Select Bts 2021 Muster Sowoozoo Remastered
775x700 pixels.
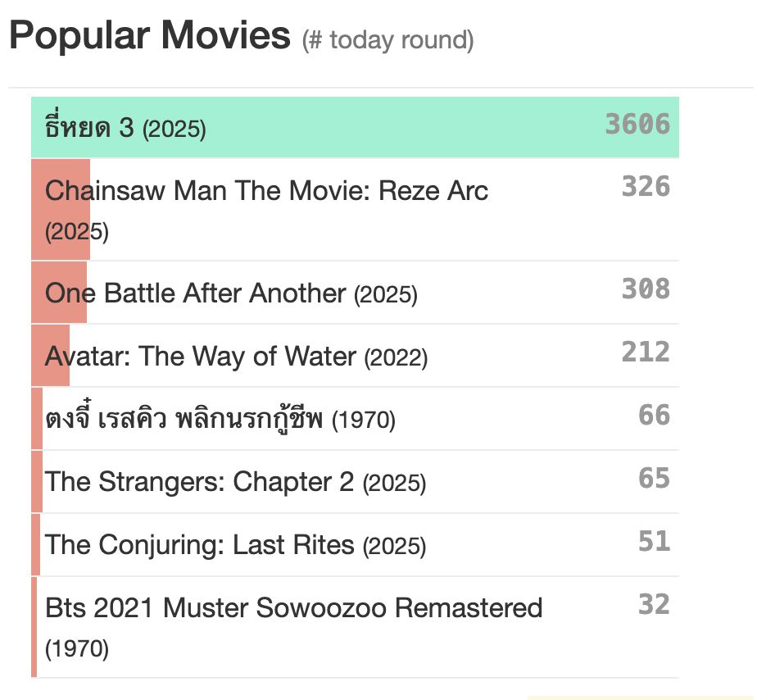pyautogui.click(x=355, y=627)
